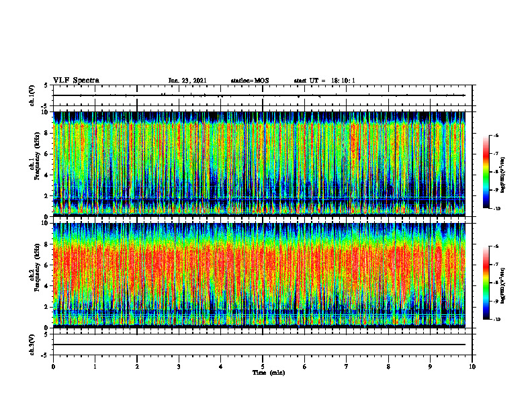
Task: Click the "station=MOS" header text
Action: coord(250,81)
